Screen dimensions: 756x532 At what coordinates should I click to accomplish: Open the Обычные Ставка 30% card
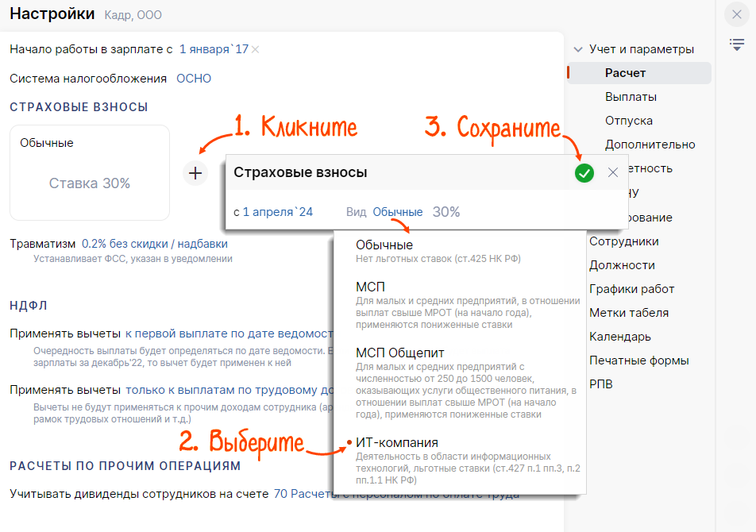(x=90, y=172)
